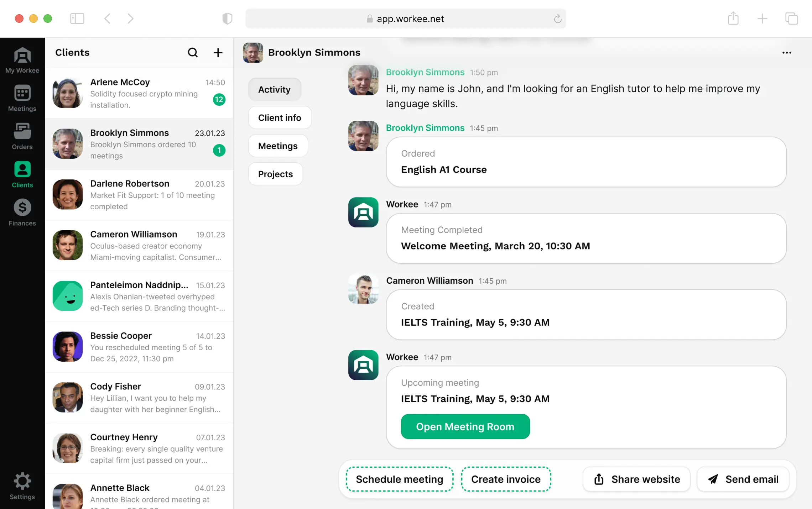Open Settings panel
812x509 pixels.
point(22,486)
